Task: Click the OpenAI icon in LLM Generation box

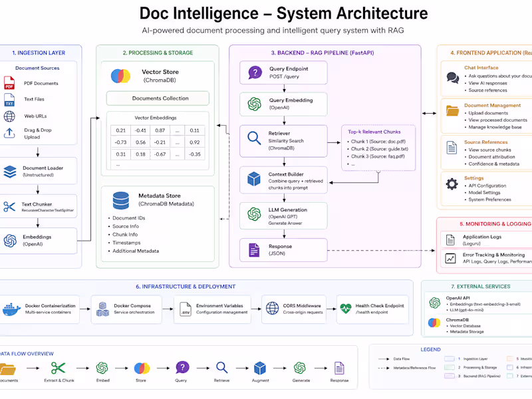Action: click(x=254, y=214)
